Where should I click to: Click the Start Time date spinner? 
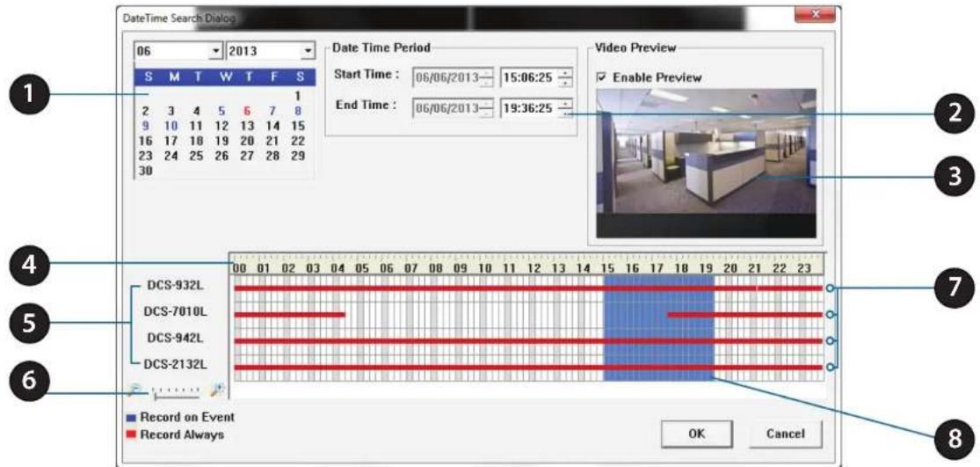[x=487, y=78]
